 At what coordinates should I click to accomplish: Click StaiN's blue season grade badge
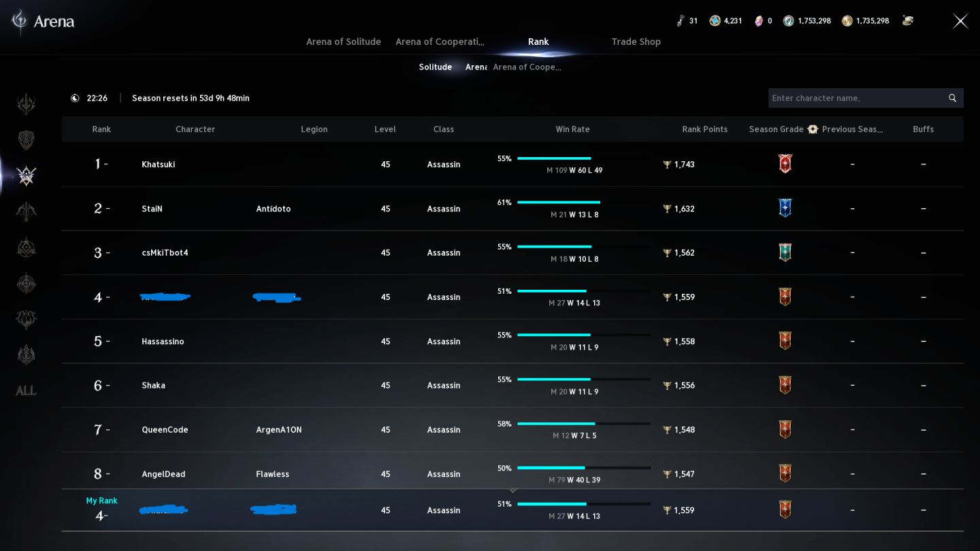point(785,208)
